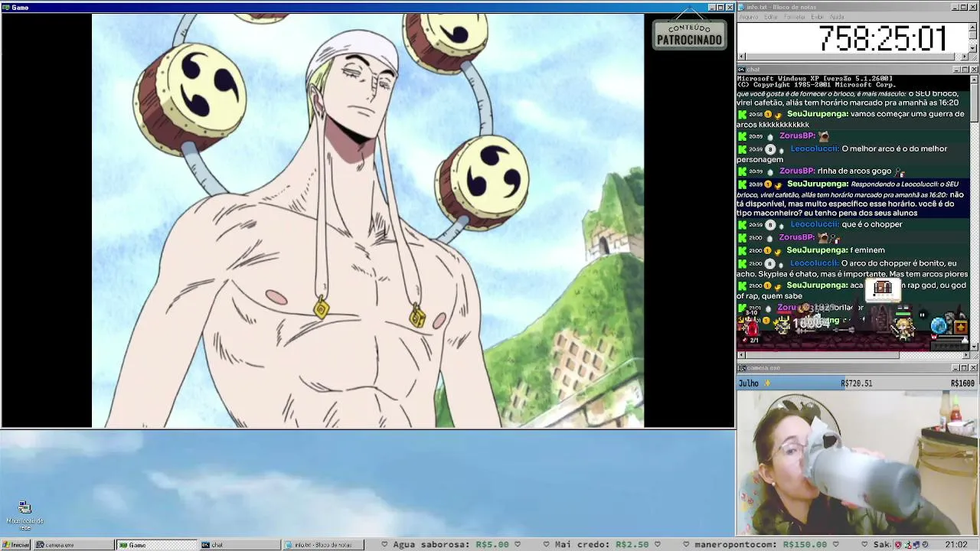Image resolution: width=980 pixels, height=551 pixels.
Task: Close the Game window
Action: point(730,7)
